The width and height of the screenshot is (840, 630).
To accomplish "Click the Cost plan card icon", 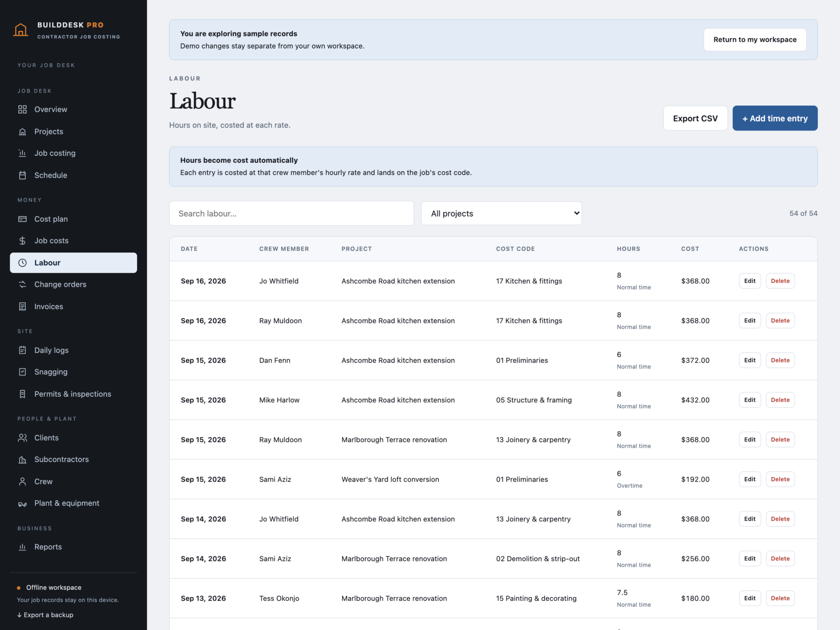I will [x=22, y=219].
